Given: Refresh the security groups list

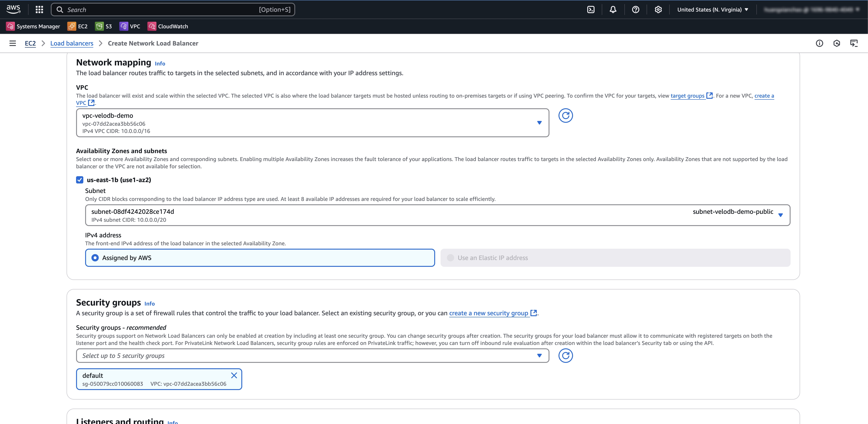Looking at the screenshot, I should 565,356.
